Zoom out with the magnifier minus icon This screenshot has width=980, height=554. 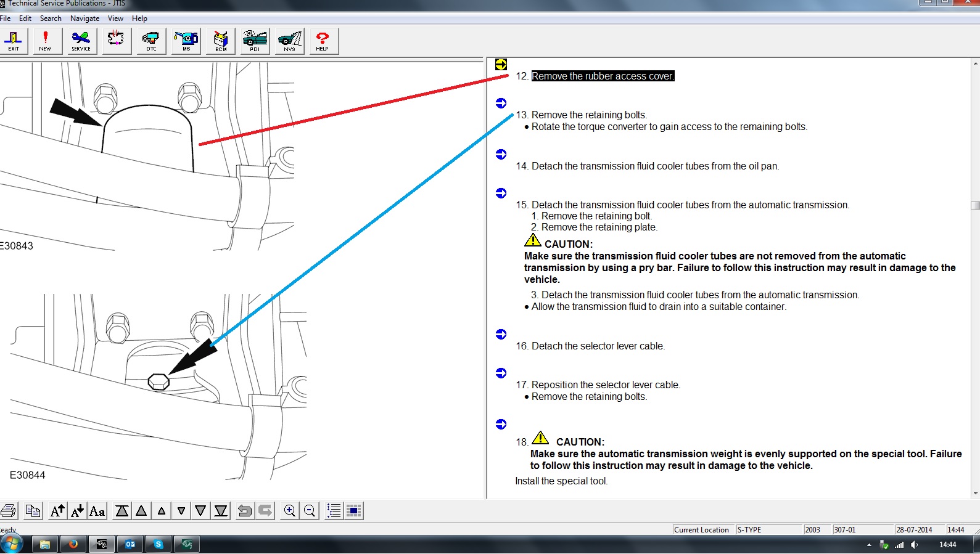click(310, 511)
